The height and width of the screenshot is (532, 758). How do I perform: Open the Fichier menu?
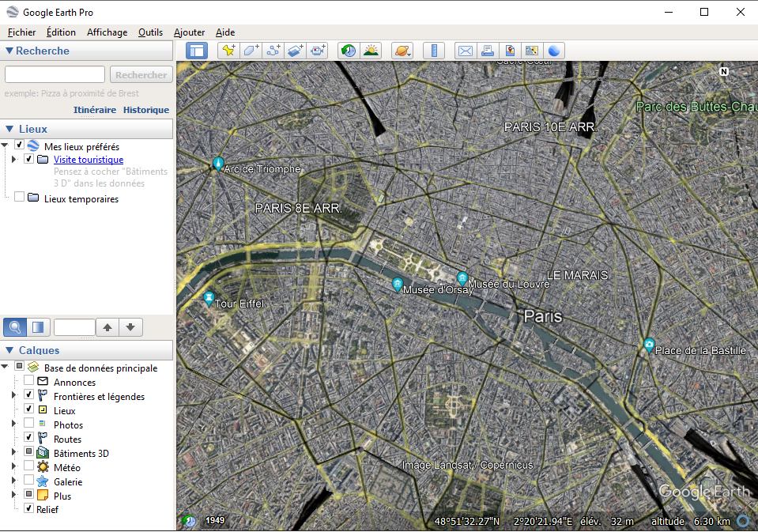[22, 32]
